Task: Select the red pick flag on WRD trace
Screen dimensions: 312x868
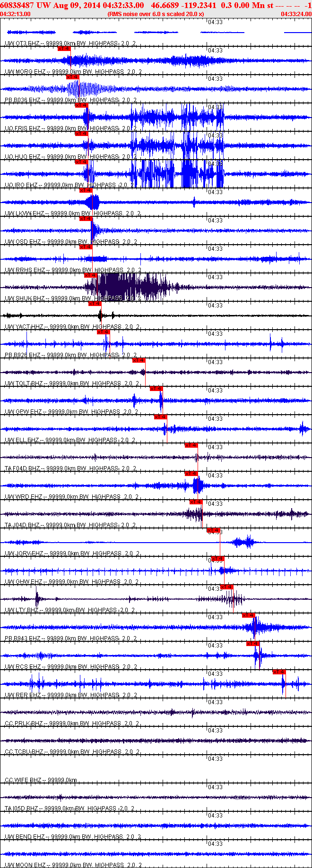Action: click(x=191, y=473)
